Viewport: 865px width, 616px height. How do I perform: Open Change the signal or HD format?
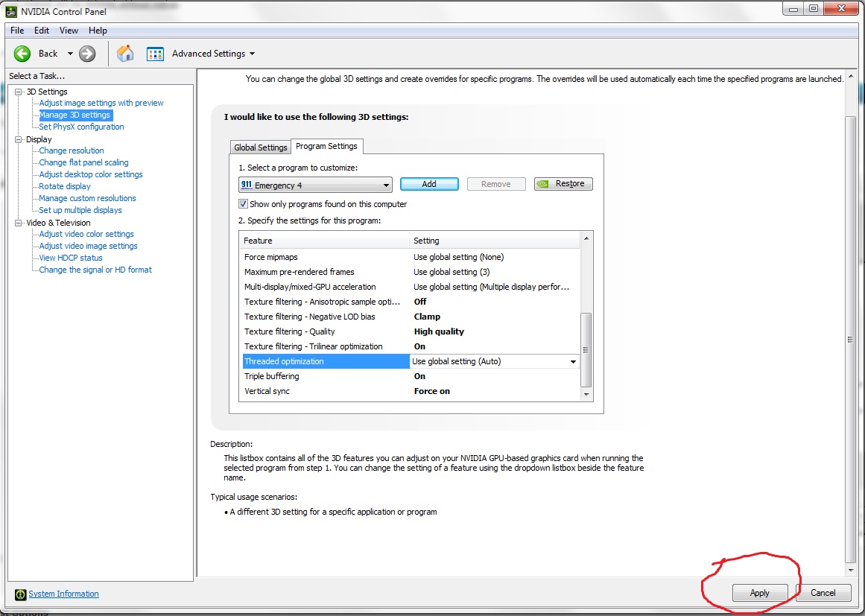(x=95, y=270)
